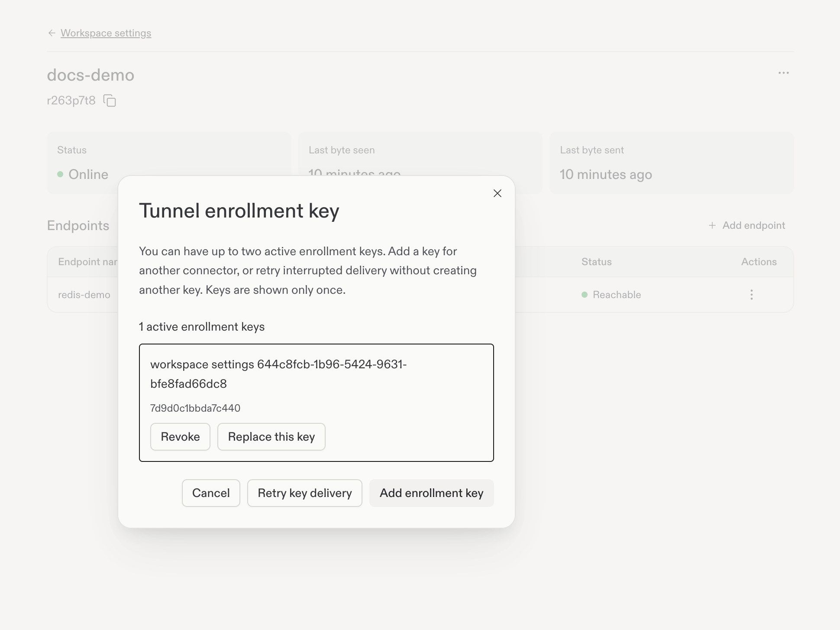The height and width of the screenshot is (630, 840).
Task: Click the back arrow icon
Action: (52, 33)
